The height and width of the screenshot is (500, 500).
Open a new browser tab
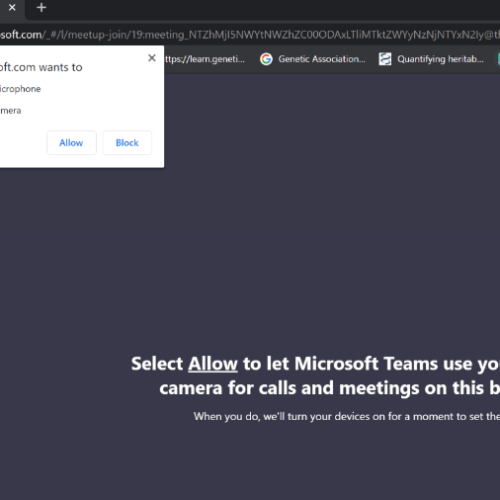(x=41, y=7)
